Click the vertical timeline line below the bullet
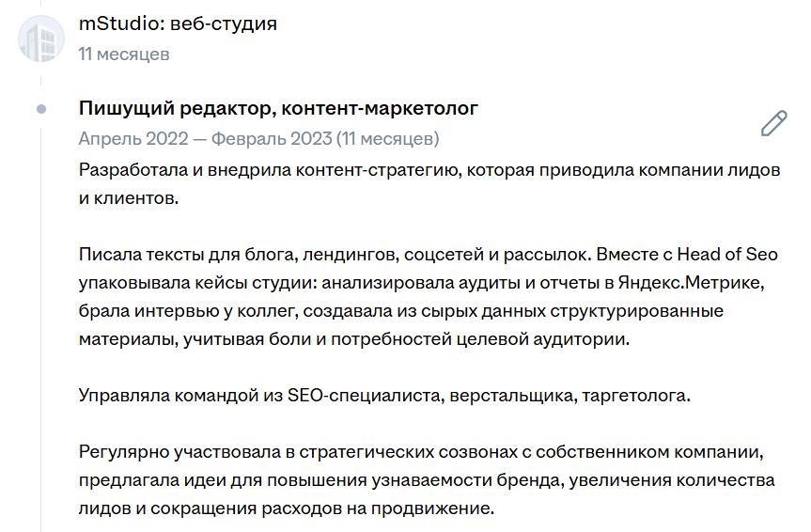This screenshot has height=532, width=811. coord(41,329)
